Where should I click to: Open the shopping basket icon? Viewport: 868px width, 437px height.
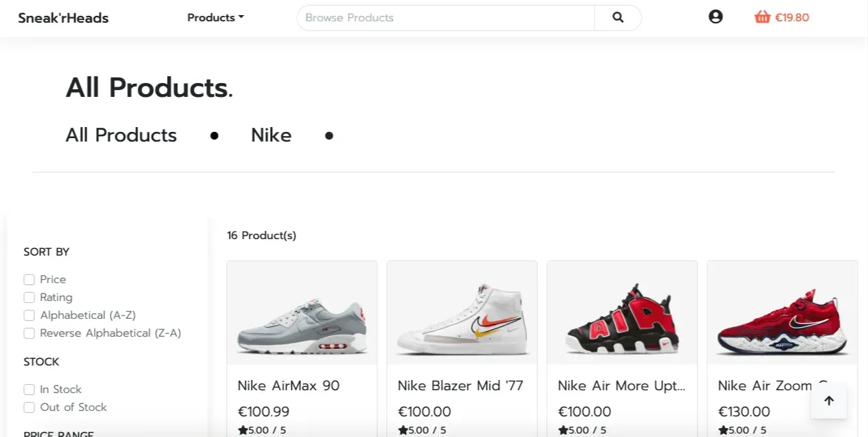click(762, 17)
